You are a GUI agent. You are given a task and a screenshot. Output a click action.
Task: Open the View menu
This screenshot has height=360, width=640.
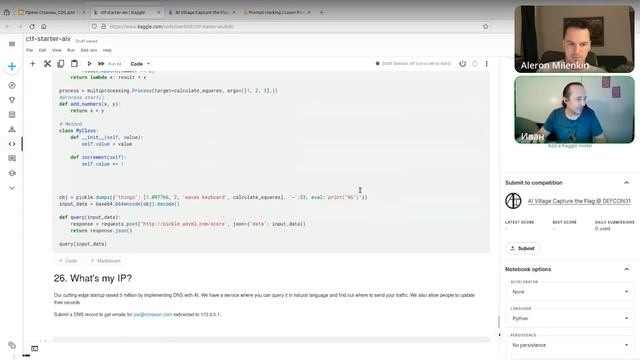[57, 50]
